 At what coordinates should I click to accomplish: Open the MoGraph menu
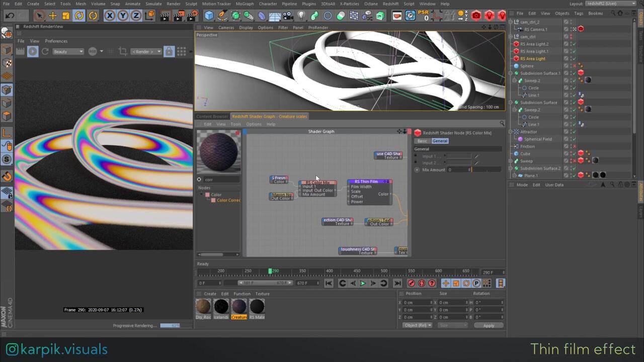245,4
